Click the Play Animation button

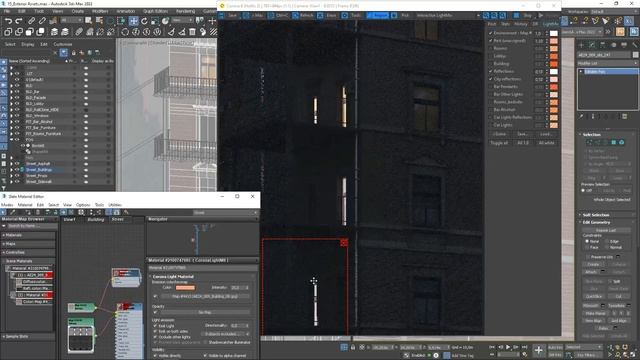pyautogui.click(x=508, y=347)
